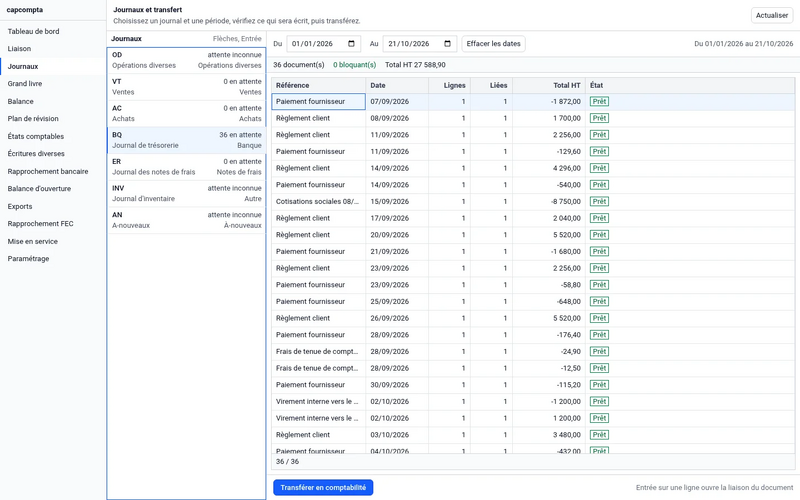This screenshot has height=500, width=800.
Task: Click the 36 document(s) count
Action: (x=298, y=65)
